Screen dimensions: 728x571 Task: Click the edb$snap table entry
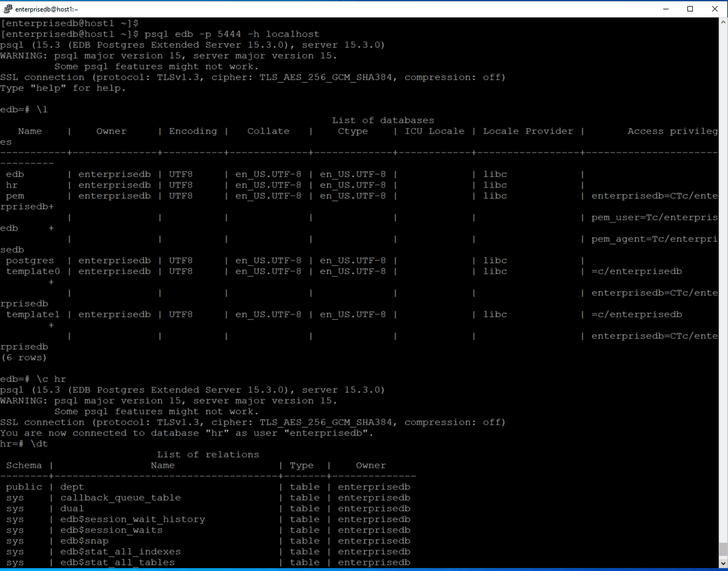pos(84,540)
